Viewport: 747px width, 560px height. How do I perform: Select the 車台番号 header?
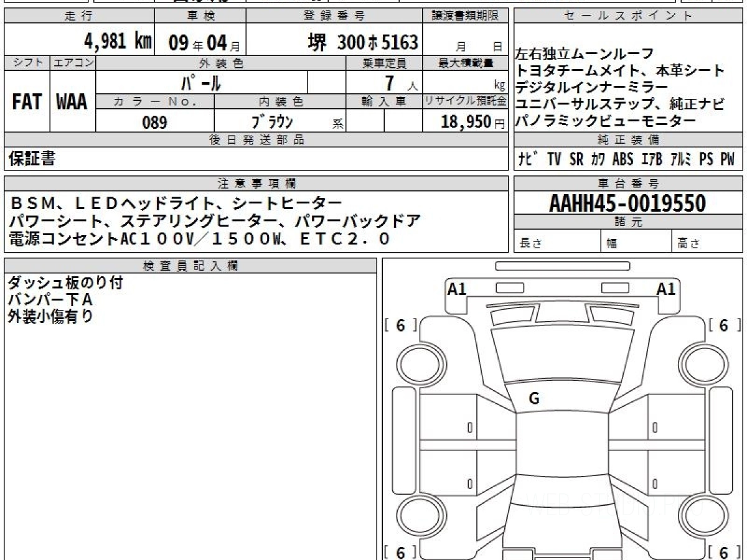[x=629, y=184]
